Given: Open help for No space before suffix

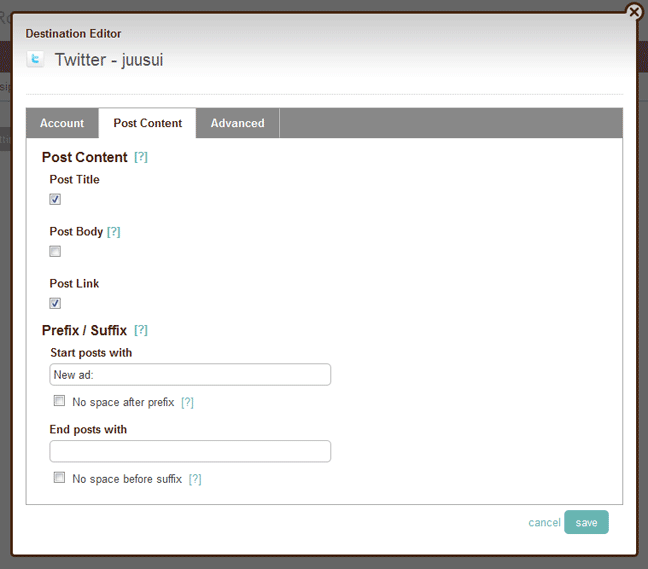Looking at the screenshot, I should pos(195,479).
